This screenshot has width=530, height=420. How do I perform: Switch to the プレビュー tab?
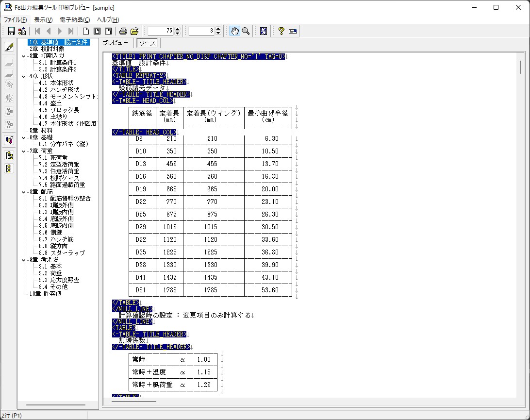115,43
